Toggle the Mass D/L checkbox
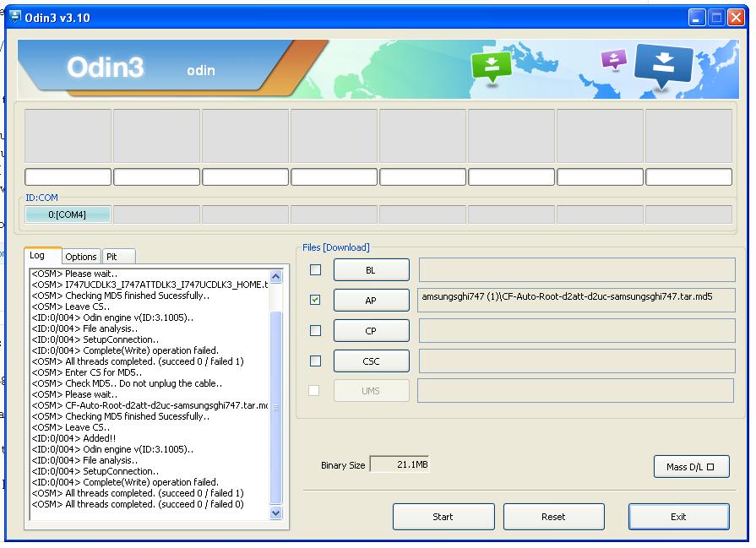 click(x=710, y=467)
